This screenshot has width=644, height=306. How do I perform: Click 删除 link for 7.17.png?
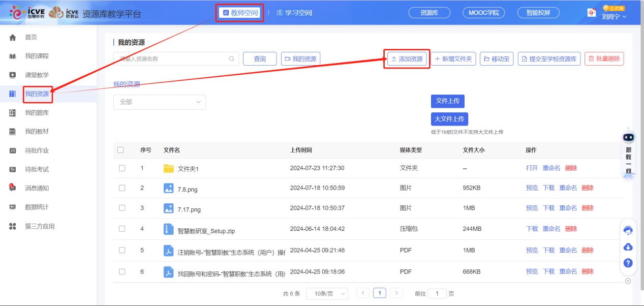click(x=587, y=208)
